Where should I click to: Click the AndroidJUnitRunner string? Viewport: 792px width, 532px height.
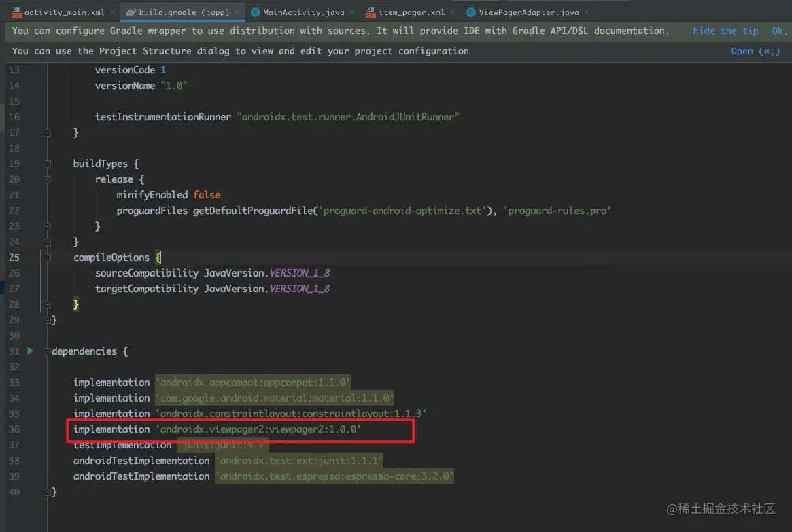click(x=348, y=117)
